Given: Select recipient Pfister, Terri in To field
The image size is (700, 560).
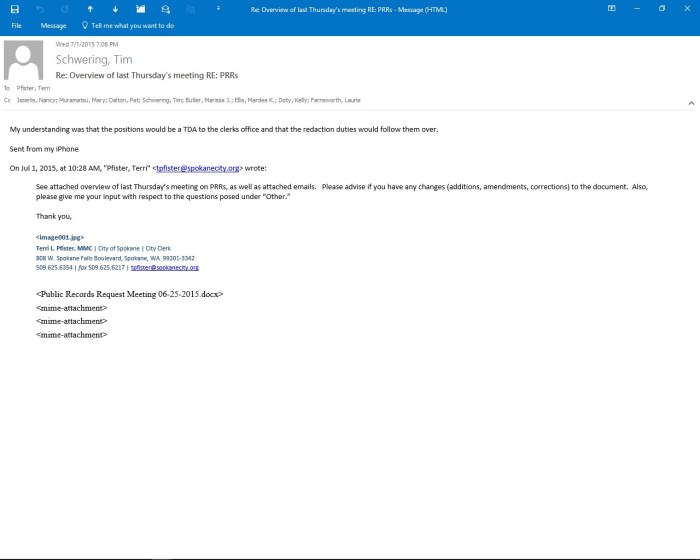Looking at the screenshot, I should (x=36, y=88).
